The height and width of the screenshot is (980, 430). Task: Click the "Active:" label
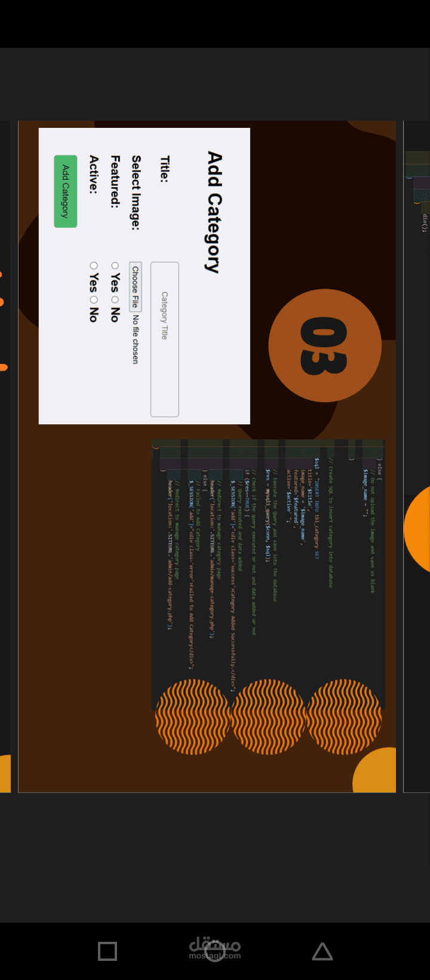94,174
